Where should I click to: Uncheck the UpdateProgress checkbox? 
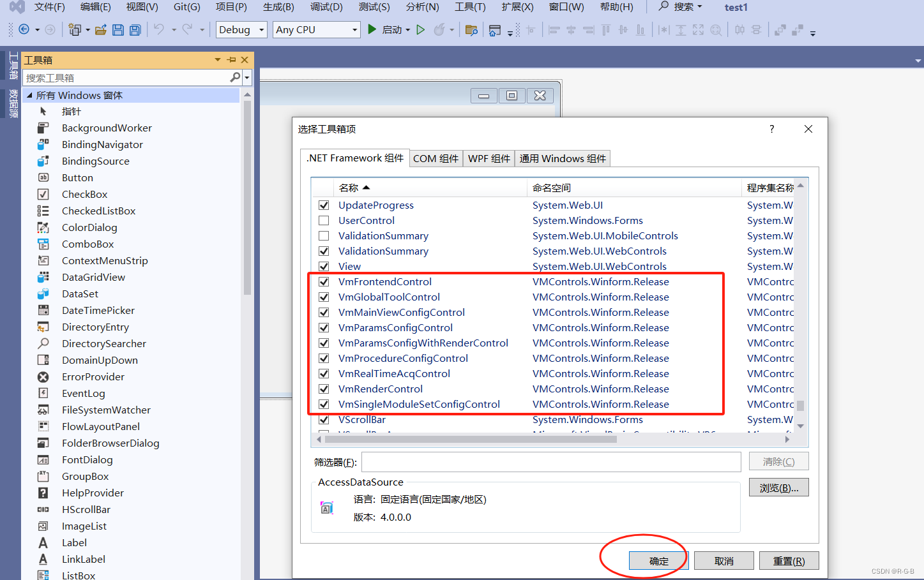tap(324, 205)
